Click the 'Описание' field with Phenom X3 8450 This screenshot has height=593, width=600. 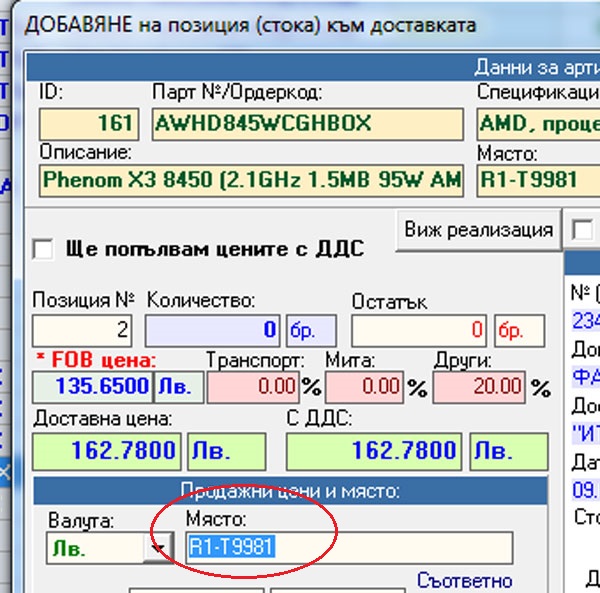[251, 181]
